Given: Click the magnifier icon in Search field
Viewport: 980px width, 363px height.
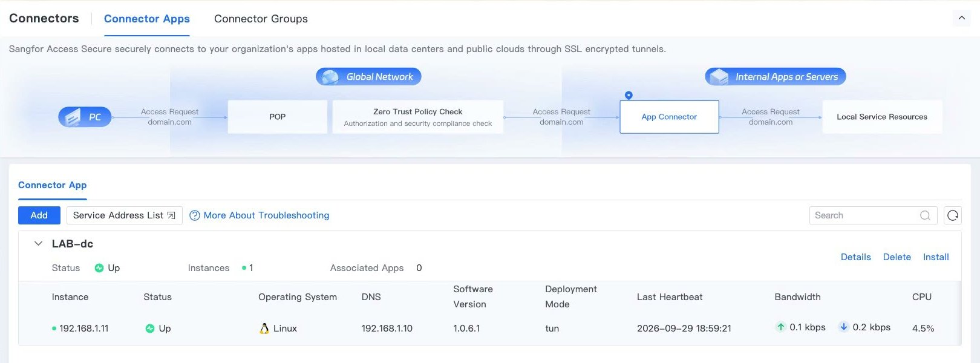Looking at the screenshot, I should [x=925, y=215].
